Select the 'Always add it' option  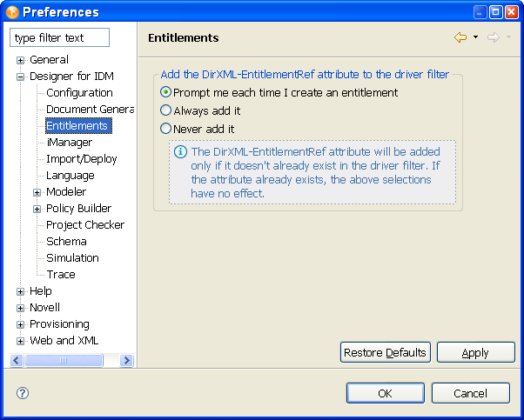166,110
